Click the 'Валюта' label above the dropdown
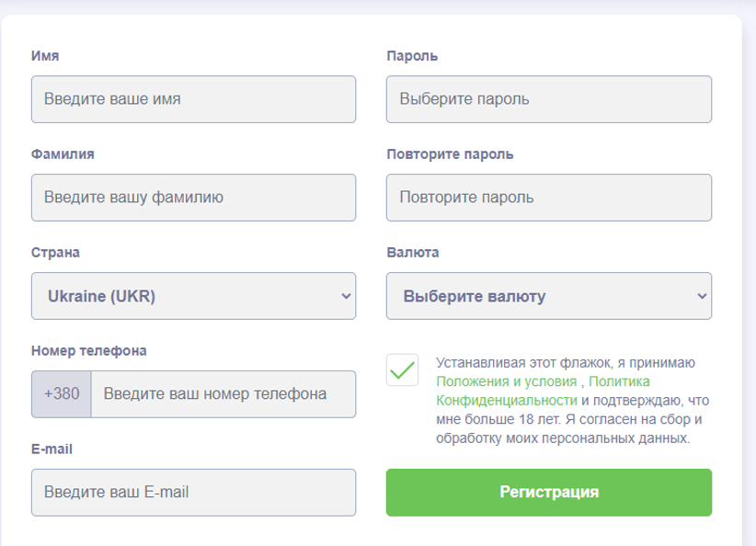 coord(413,252)
